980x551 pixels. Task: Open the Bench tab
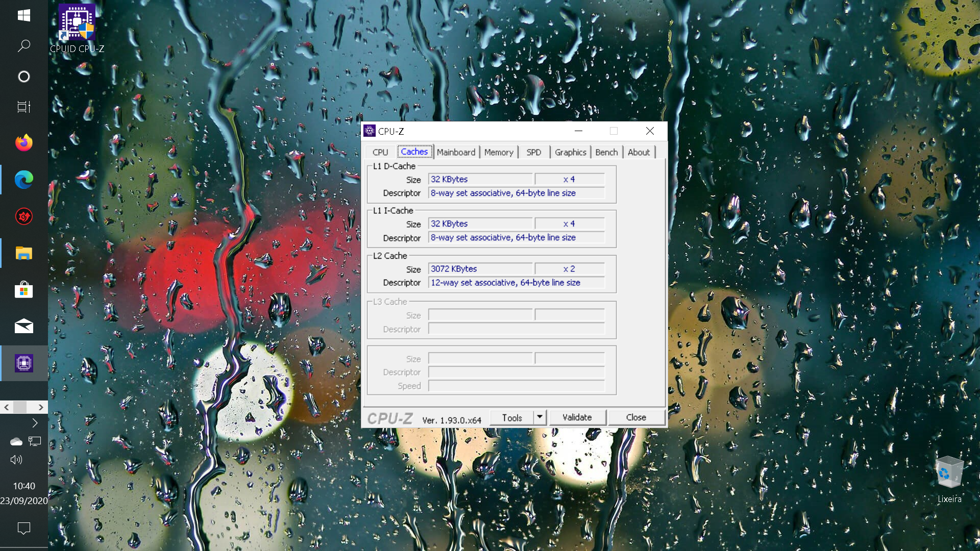[606, 152]
